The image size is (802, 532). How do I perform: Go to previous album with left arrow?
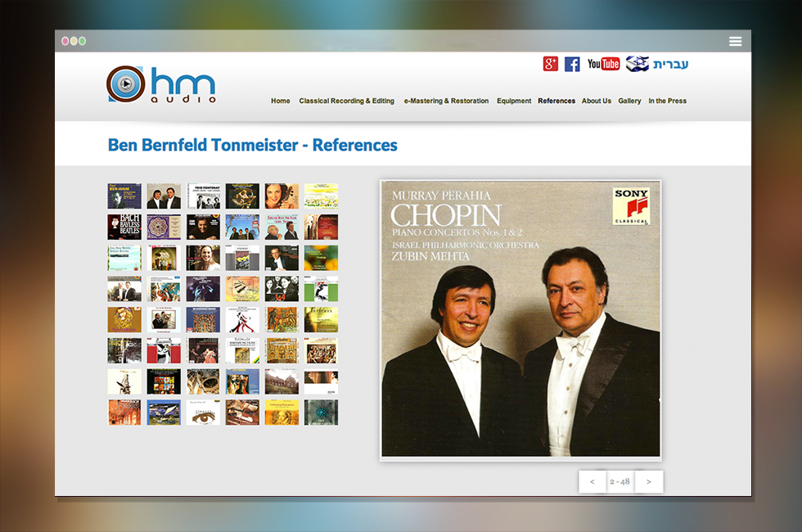592,482
